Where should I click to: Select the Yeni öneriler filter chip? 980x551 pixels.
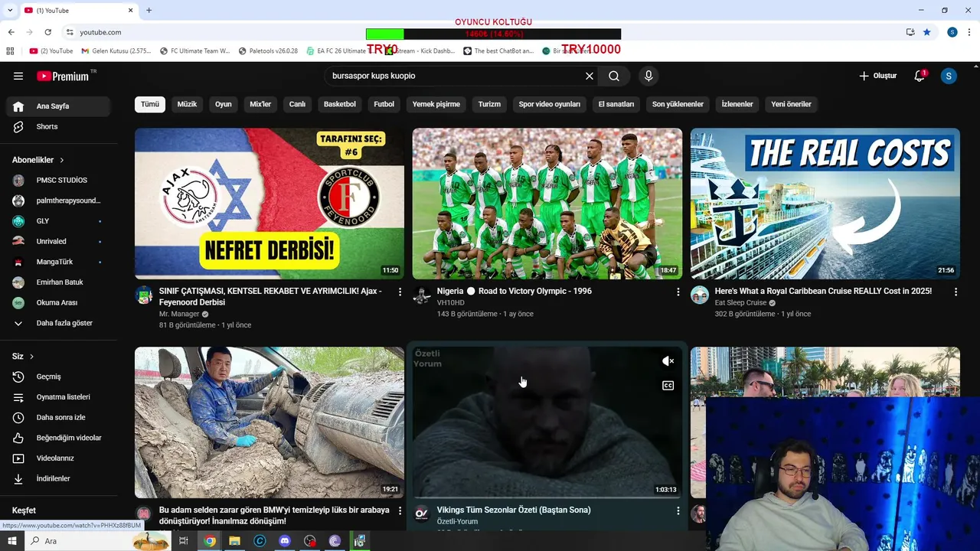791,104
